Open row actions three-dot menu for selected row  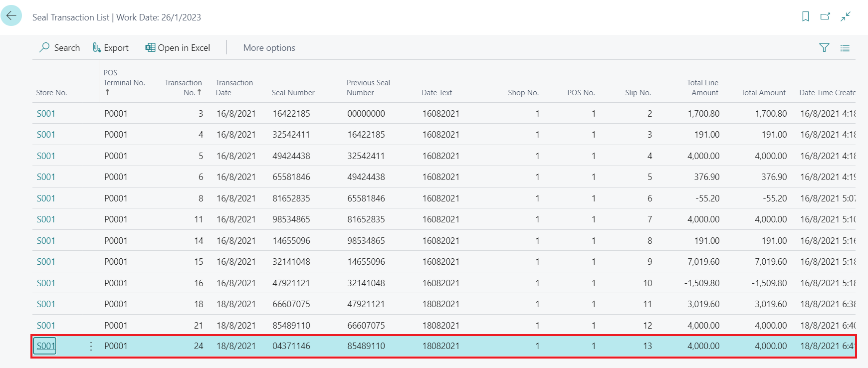[x=91, y=346]
